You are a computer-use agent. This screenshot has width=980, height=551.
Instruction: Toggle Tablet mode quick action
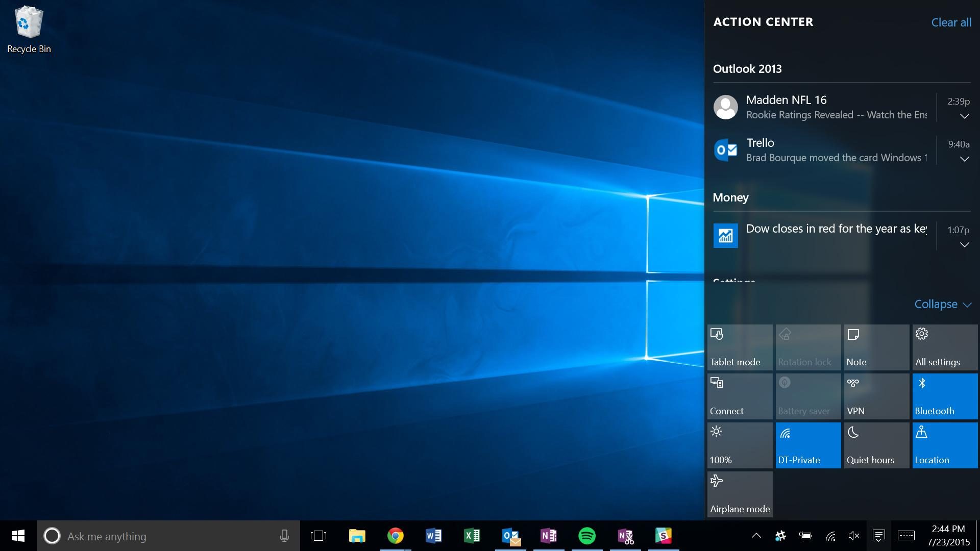(x=740, y=347)
